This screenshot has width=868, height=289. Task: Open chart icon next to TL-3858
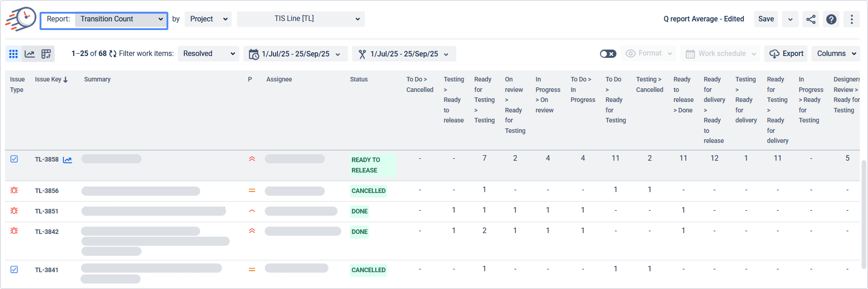pos(67,160)
